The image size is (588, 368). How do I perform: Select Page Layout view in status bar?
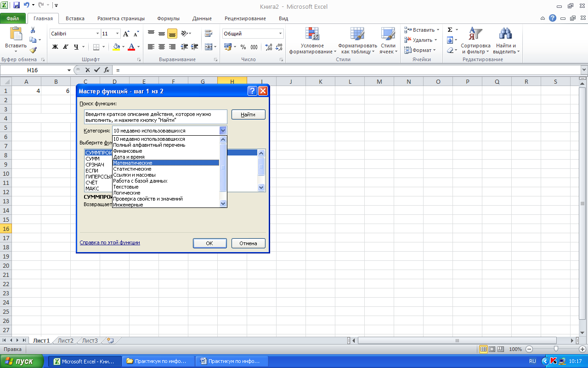(x=492, y=349)
